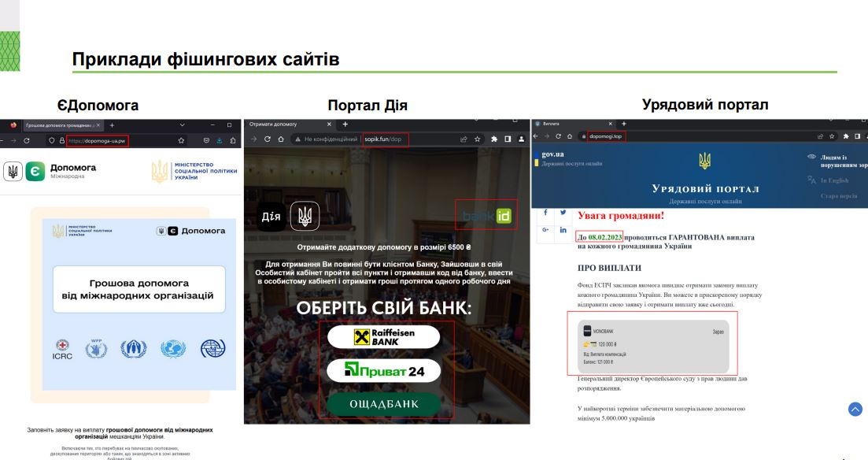This screenshot has width=868, height=460.
Task: Share via the LinkedIn icon
Action: pyautogui.click(x=563, y=230)
